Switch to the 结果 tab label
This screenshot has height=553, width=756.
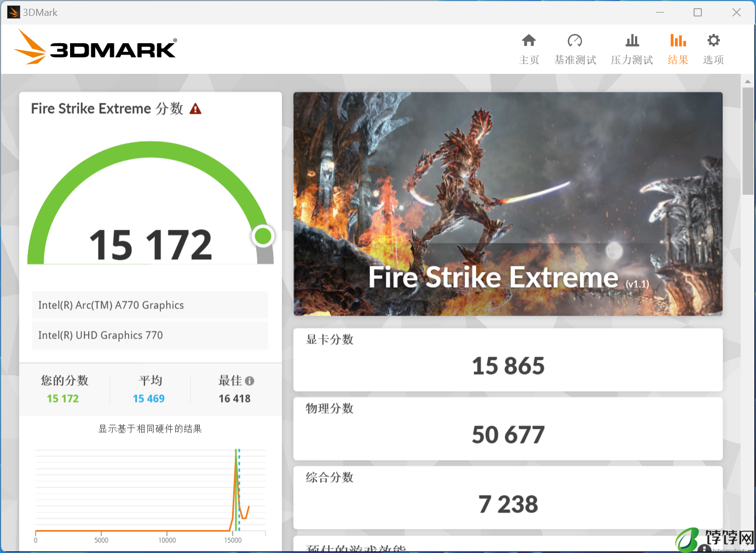pyautogui.click(x=678, y=60)
